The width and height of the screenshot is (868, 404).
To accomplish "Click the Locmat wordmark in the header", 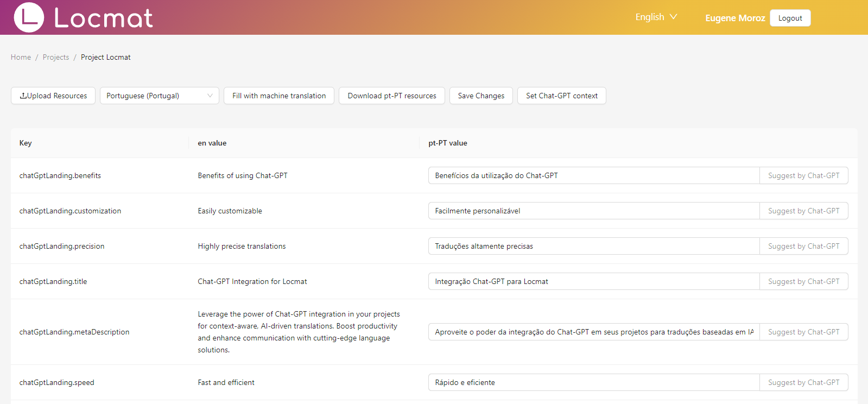I will pos(103,18).
